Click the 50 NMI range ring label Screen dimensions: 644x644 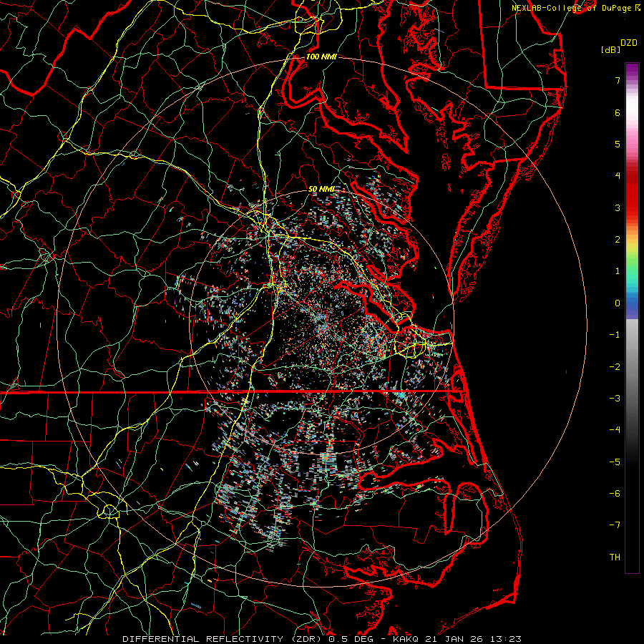pos(321,190)
